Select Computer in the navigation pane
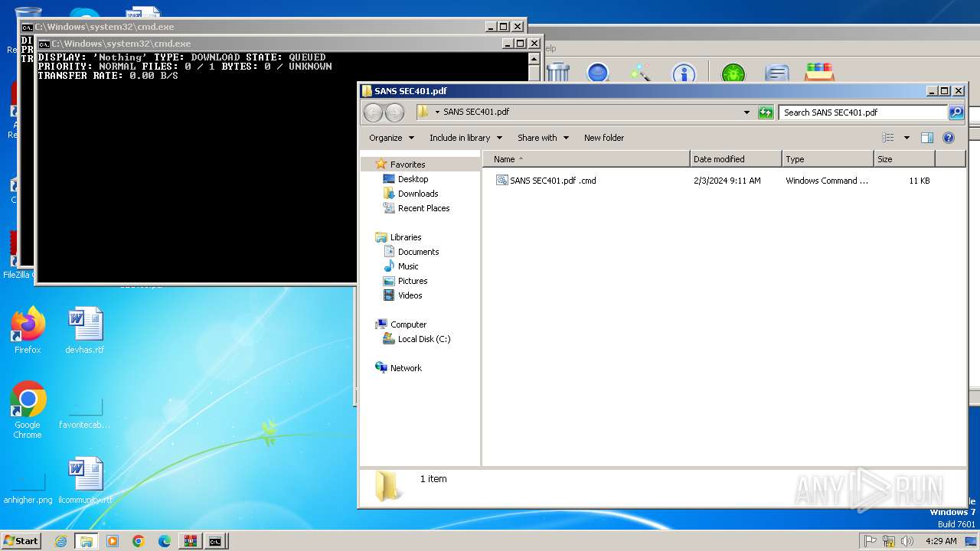This screenshot has height=551, width=980. pos(408,324)
